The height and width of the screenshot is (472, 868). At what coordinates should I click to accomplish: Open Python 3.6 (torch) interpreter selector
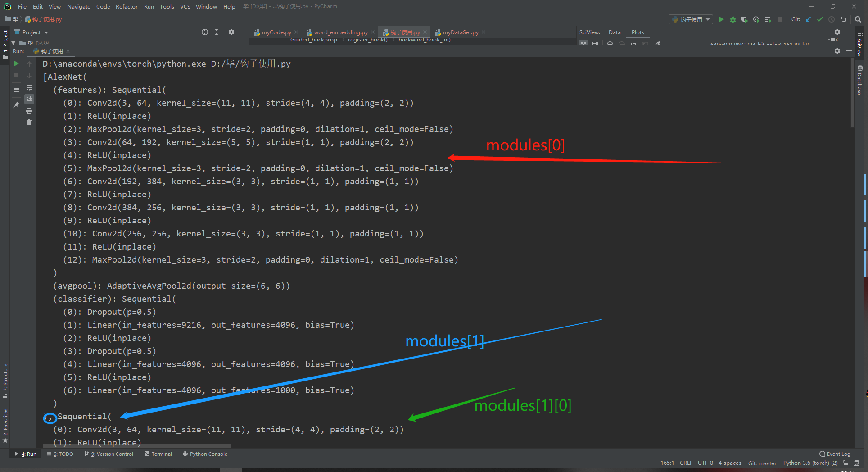pos(810,463)
